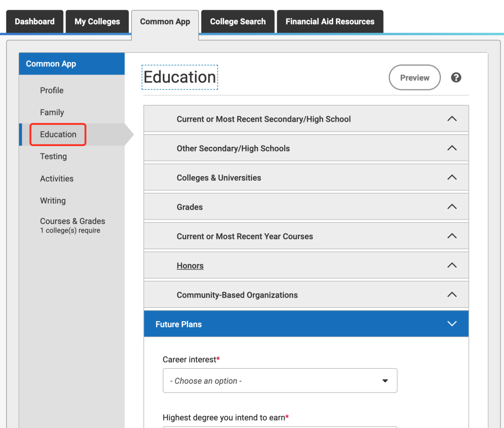The image size is (504, 428).
Task: Go to Activities in the sidebar
Action: (56, 179)
